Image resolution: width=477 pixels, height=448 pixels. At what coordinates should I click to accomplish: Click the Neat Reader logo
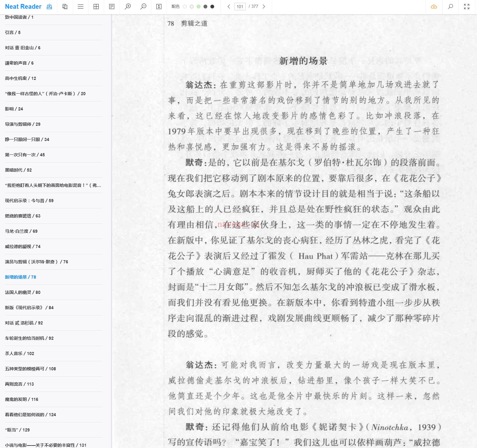(23, 7)
